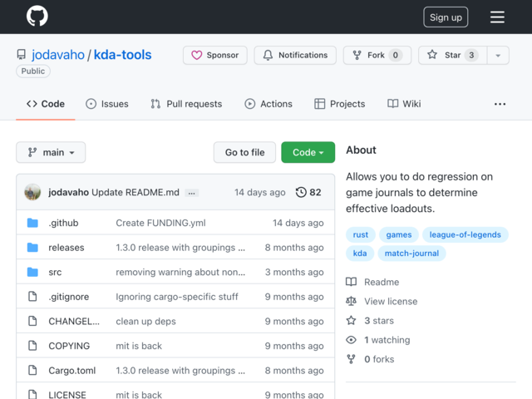Show more tabs via the ellipsis
Viewport: 532px width, 399px height.
(x=500, y=104)
